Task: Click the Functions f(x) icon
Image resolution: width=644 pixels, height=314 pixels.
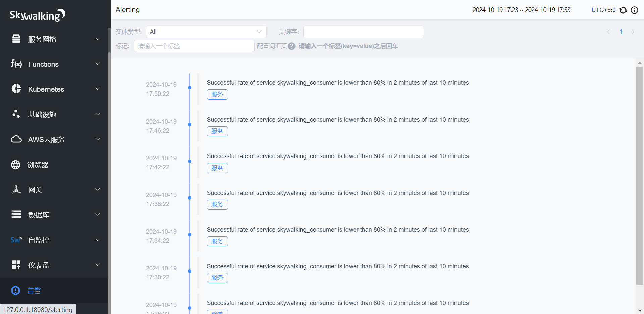Action: pyautogui.click(x=16, y=64)
